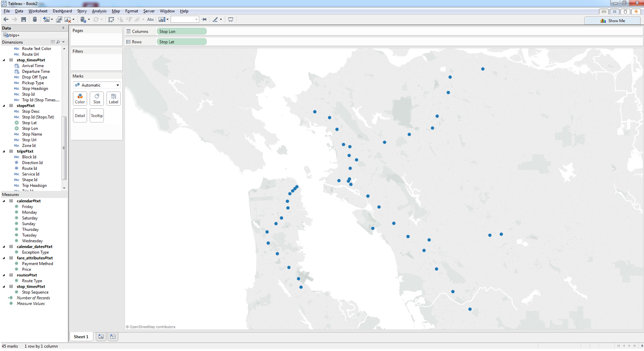Open the Dimensions pane dropdown arrow

pos(63,42)
